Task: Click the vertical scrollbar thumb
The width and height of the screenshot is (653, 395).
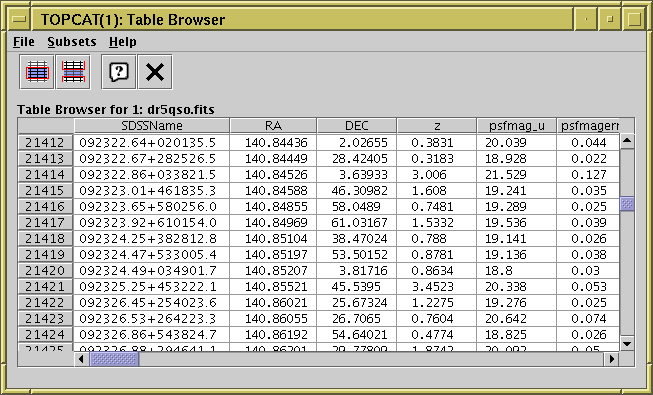Action: (627, 204)
